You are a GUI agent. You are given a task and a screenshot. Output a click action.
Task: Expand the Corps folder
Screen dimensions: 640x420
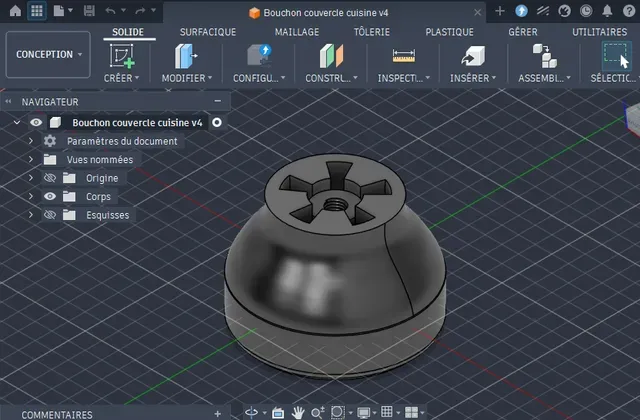(31, 196)
